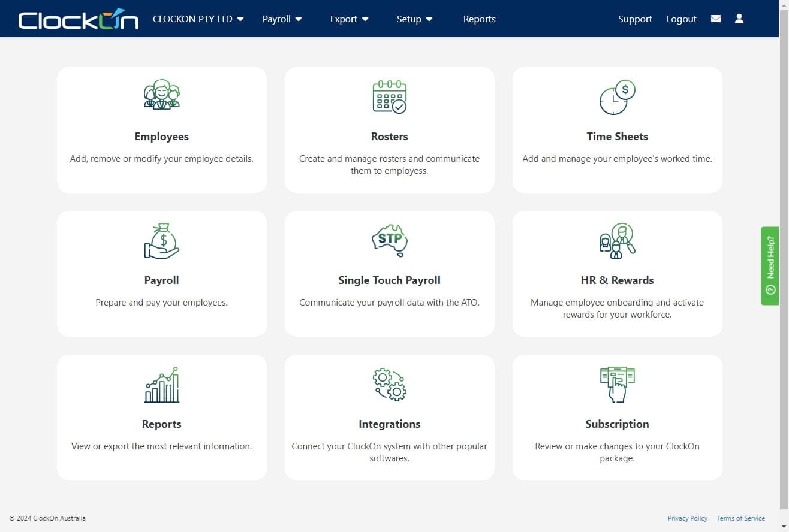Expand the CLOCKON PTY LTD dropdown

click(198, 19)
